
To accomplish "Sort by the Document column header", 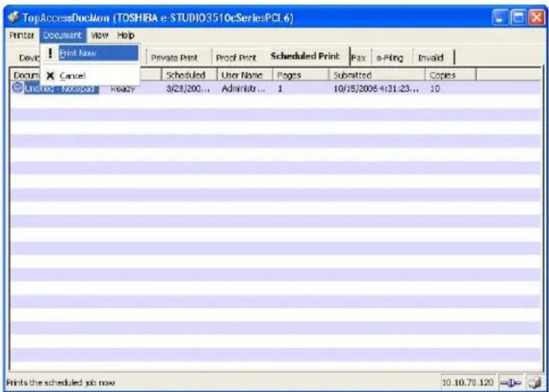I will point(25,75).
